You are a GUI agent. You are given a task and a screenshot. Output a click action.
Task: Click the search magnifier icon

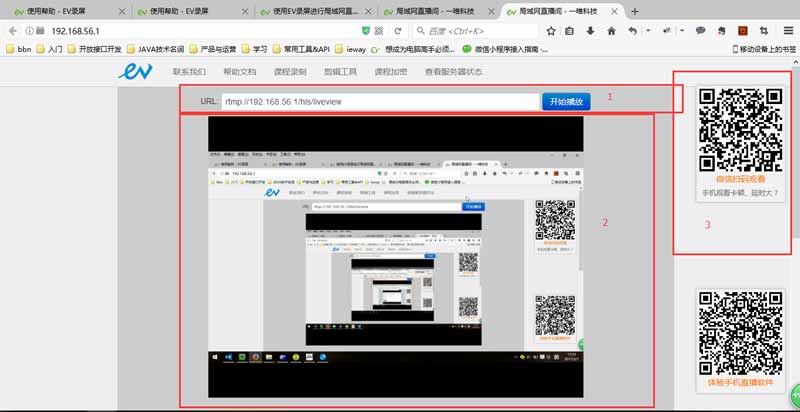[421, 31]
